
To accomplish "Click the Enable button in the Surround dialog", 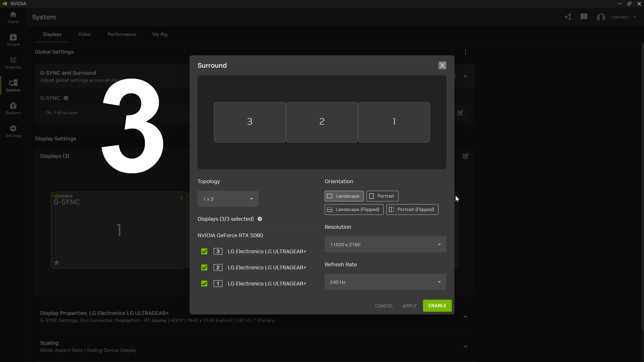I will [x=437, y=306].
